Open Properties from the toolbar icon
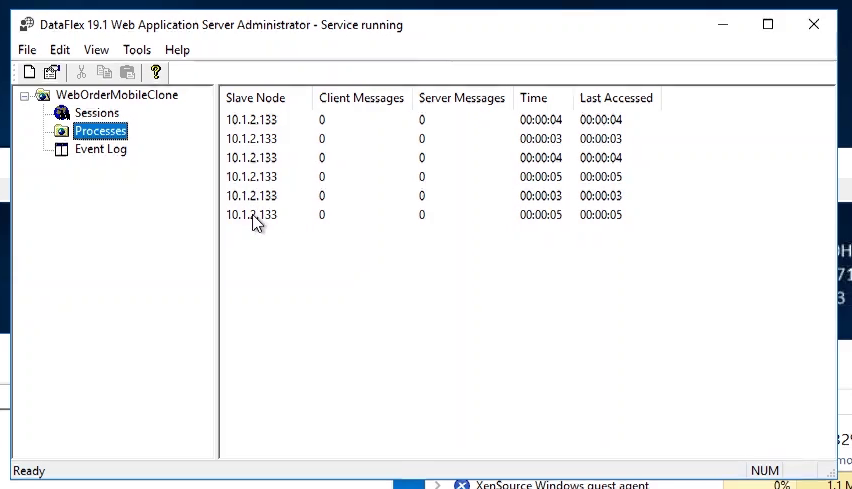 (51, 72)
